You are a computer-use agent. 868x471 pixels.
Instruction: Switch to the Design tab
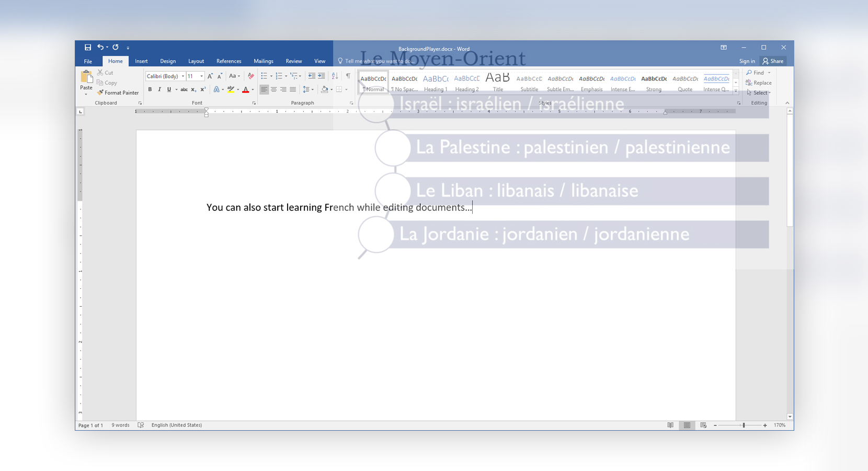click(168, 61)
